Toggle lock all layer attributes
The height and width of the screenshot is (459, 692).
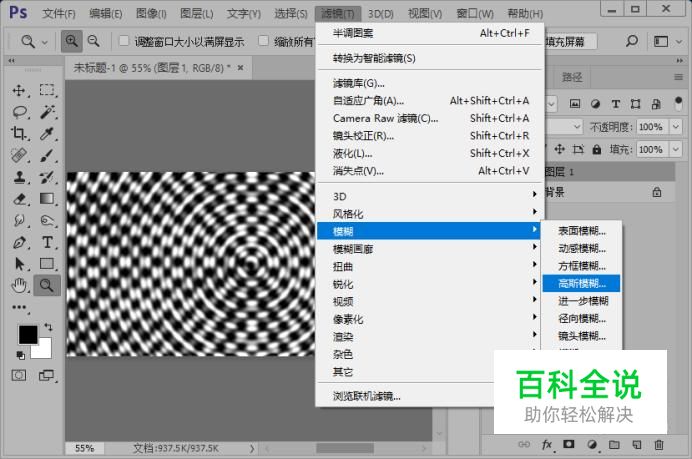597,150
